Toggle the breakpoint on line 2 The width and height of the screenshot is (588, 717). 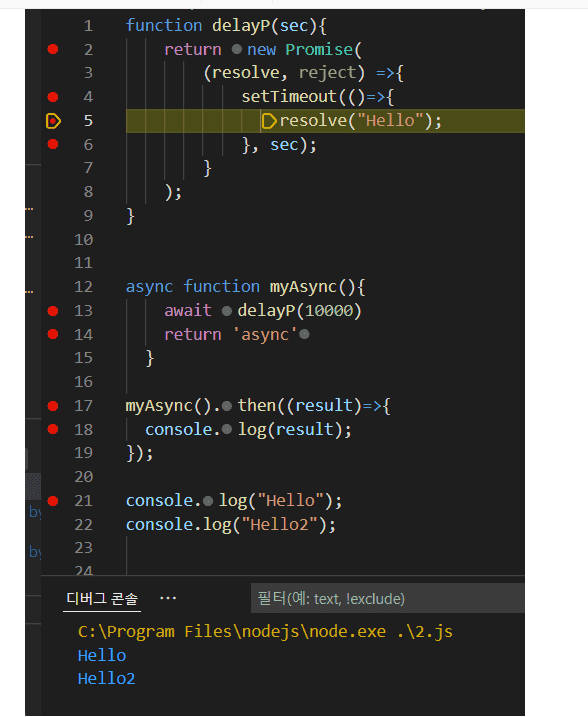tap(53, 49)
